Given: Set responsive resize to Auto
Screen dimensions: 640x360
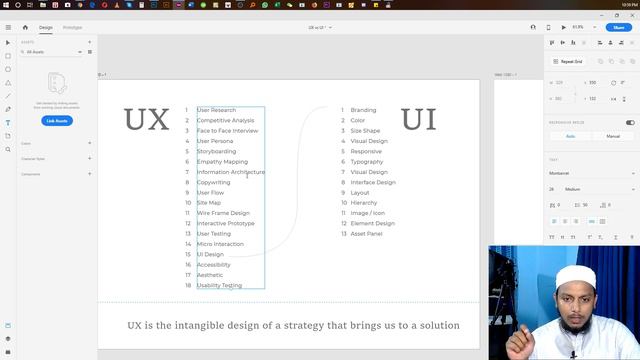Looking at the screenshot, I should coord(571,136).
